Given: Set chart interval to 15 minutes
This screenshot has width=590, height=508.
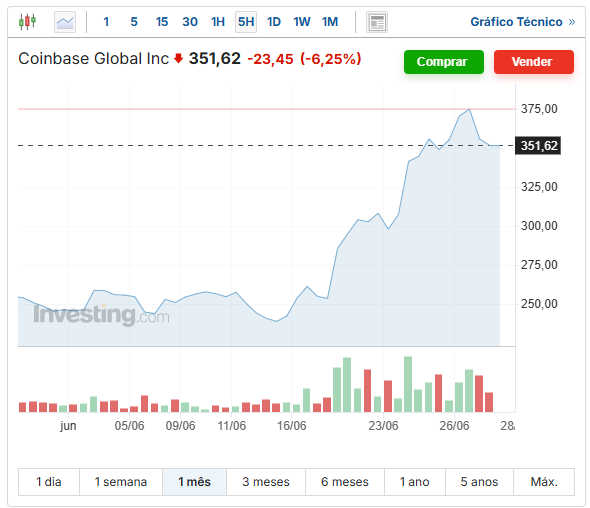Looking at the screenshot, I should [x=162, y=22].
